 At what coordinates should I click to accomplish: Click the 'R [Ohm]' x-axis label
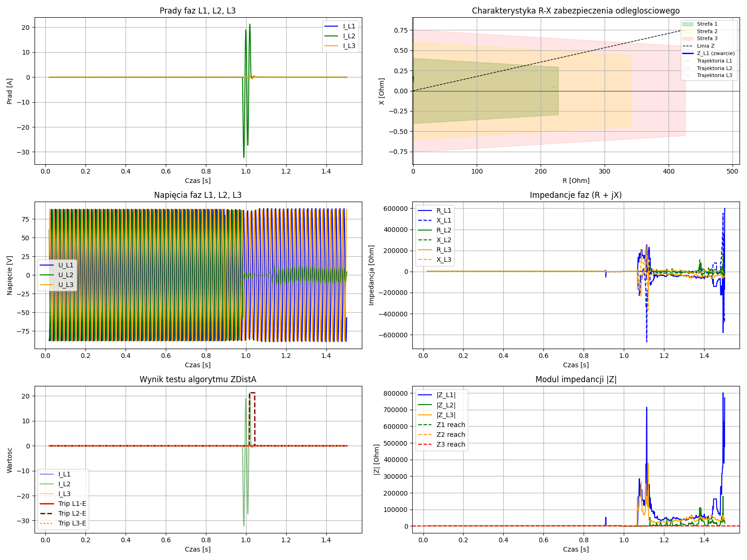point(576,181)
